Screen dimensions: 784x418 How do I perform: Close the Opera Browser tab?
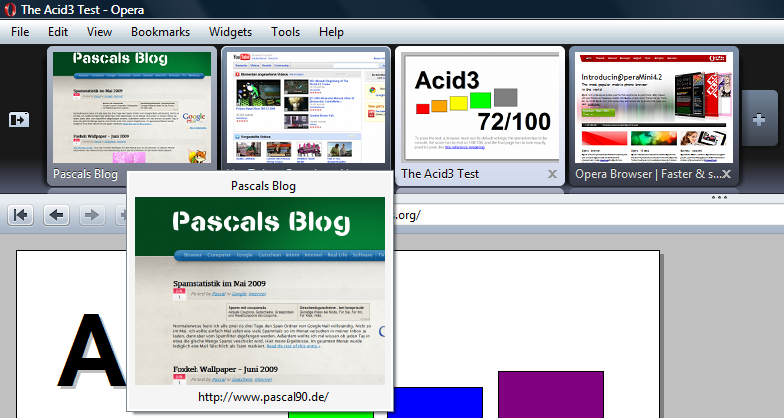[x=727, y=174]
